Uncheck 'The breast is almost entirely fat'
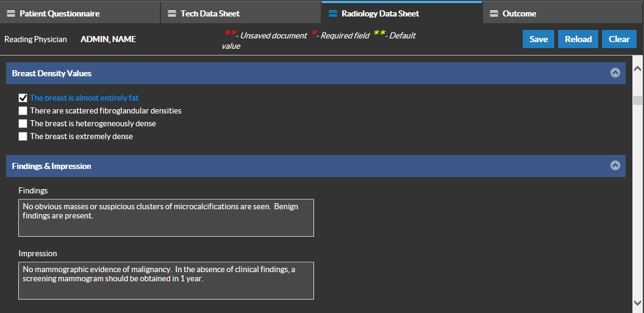Screen dimensions: 644x313 click(x=23, y=98)
